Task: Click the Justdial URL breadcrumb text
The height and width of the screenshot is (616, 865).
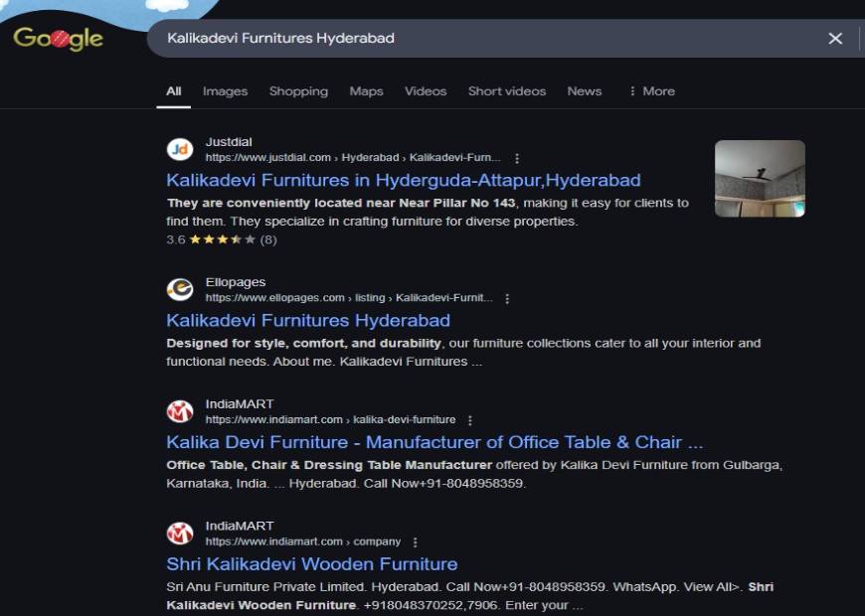Action: click(x=353, y=158)
